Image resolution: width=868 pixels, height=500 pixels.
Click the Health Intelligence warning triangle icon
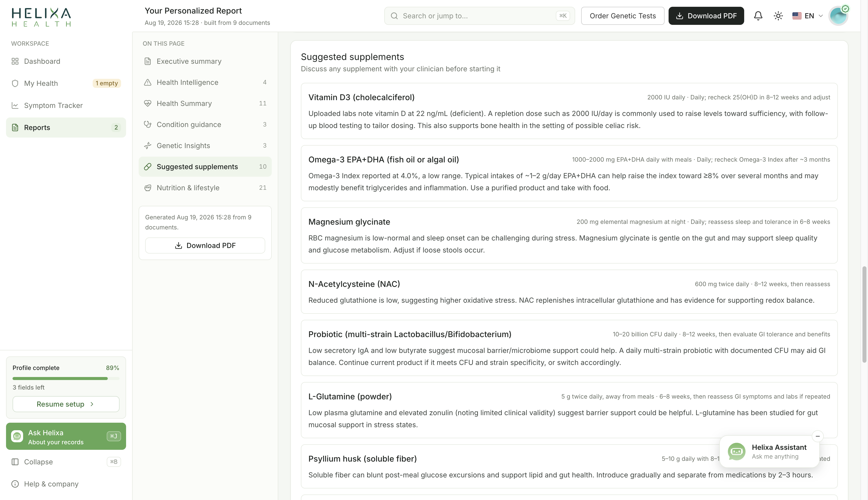pyautogui.click(x=148, y=82)
